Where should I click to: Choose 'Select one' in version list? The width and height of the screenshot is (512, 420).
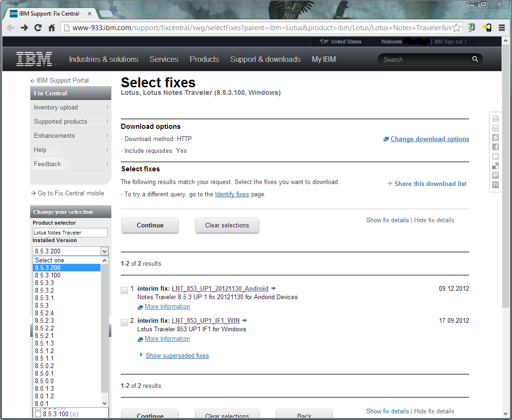[x=67, y=260]
